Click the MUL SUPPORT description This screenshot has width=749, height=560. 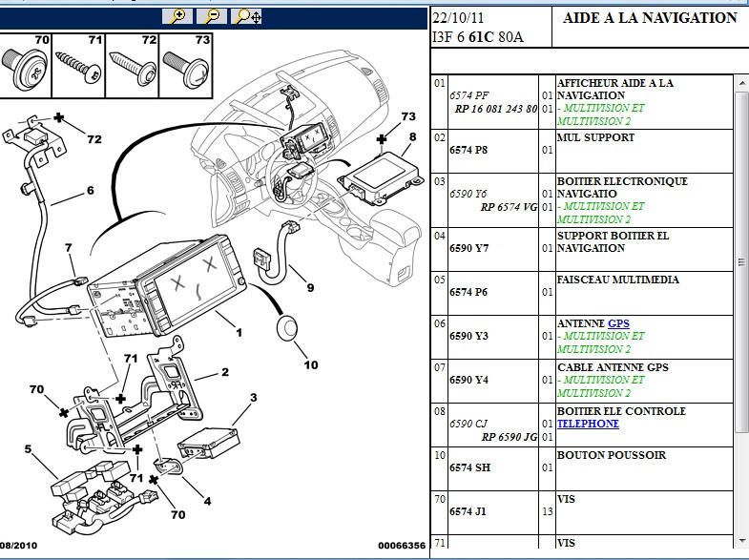pos(595,137)
